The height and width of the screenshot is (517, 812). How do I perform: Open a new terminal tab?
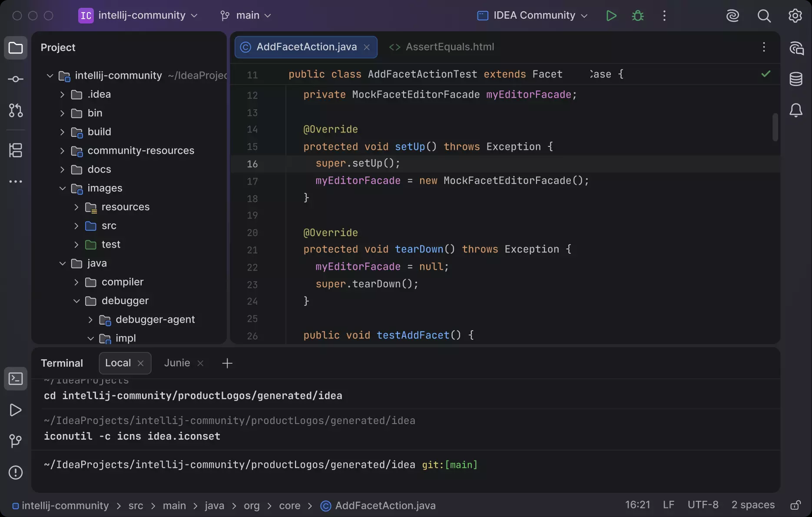pyautogui.click(x=226, y=363)
